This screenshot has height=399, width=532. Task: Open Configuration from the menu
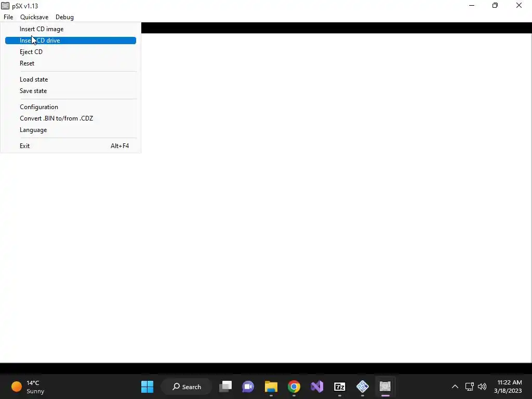pyautogui.click(x=71, y=107)
